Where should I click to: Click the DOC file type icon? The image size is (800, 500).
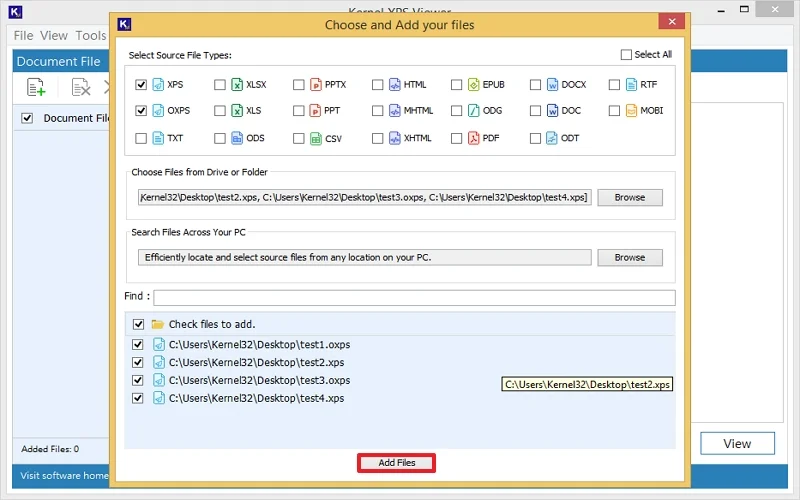point(552,110)
